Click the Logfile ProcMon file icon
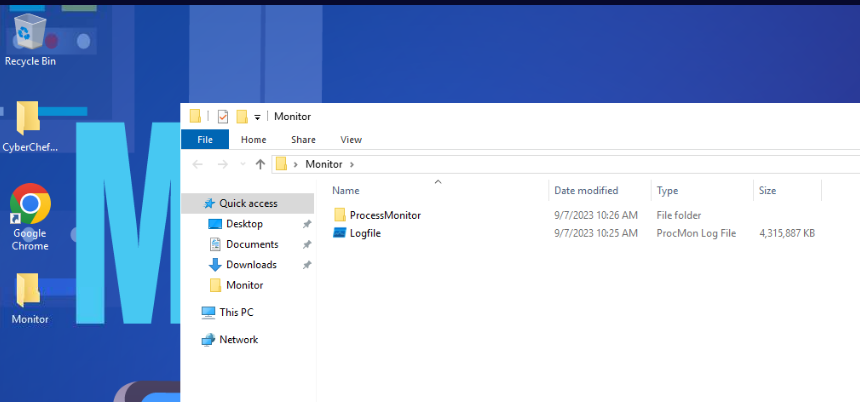860x402 pixels. [x=340, y=233]
